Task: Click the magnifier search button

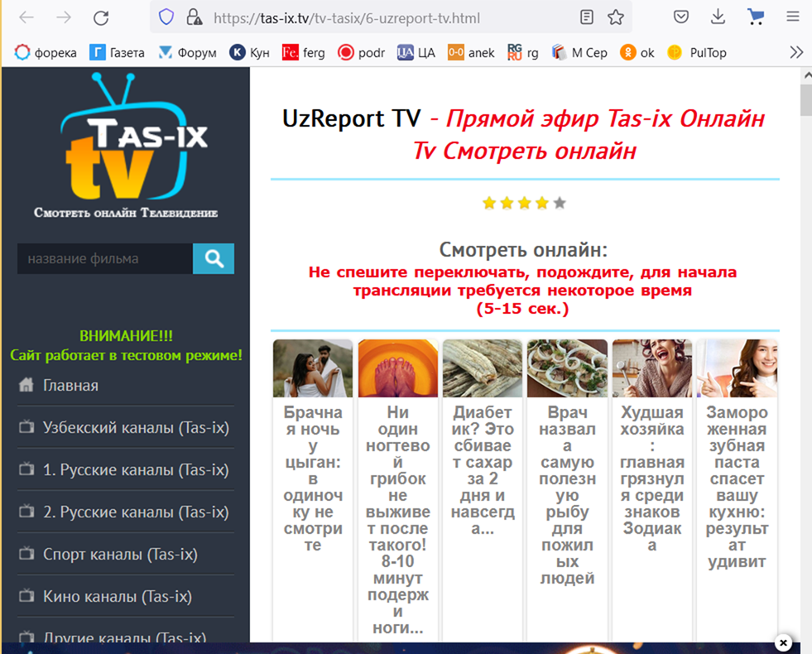Action: point(214,259)
